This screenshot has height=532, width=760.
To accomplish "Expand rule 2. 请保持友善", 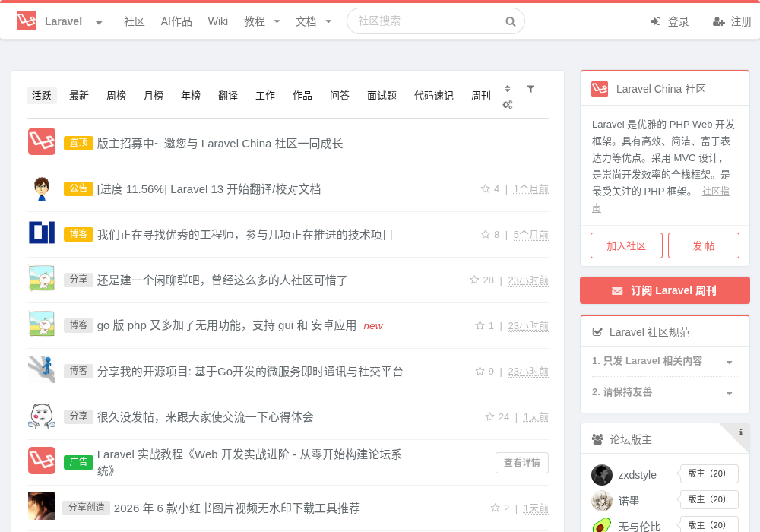I will [x=664, y=392].
